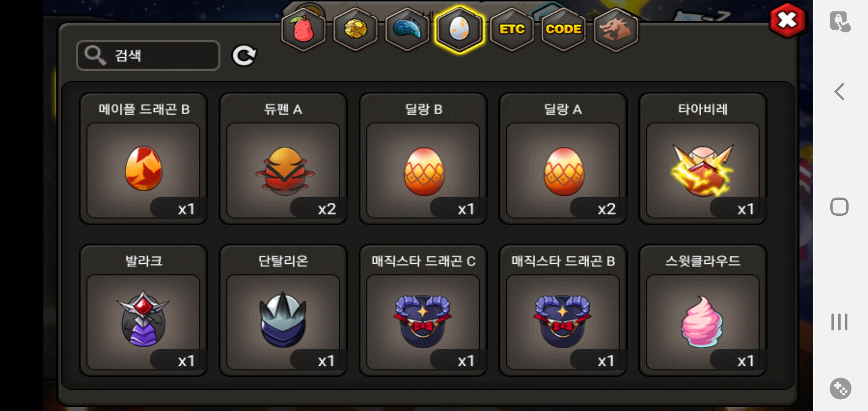Open Android recent apps button
This screenshot has height=411, width=868.
coord(839,322)
